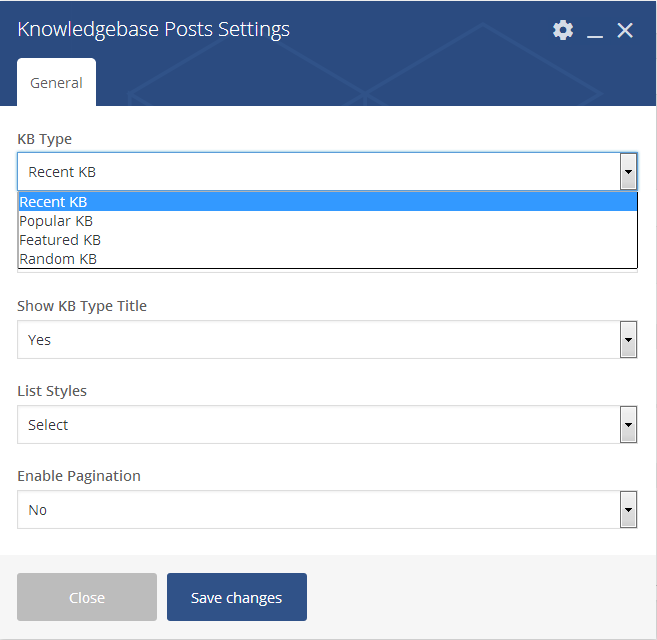Save changes with the blue button

(x=237, y=597)
